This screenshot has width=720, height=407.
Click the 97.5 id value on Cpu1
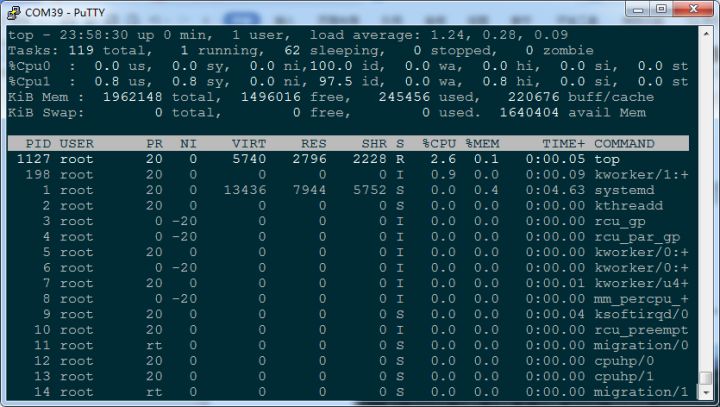pyautogui.click(x=336, y=82)
